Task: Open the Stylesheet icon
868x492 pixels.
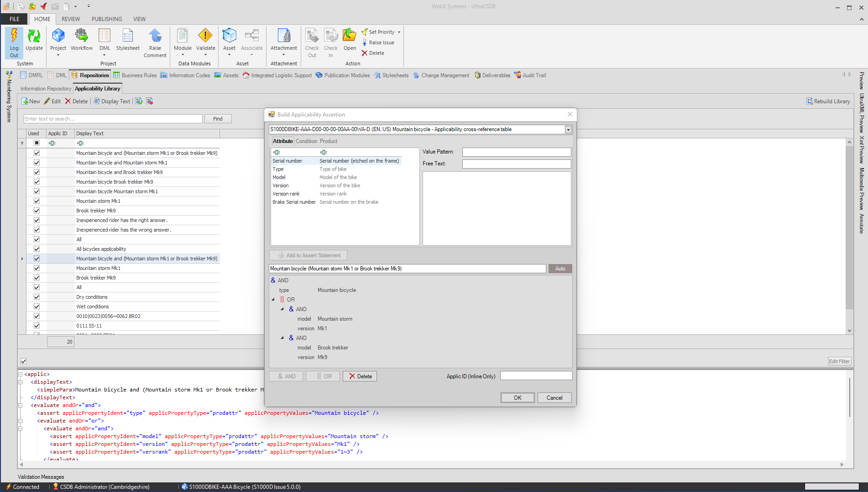Action: [128, 36]
